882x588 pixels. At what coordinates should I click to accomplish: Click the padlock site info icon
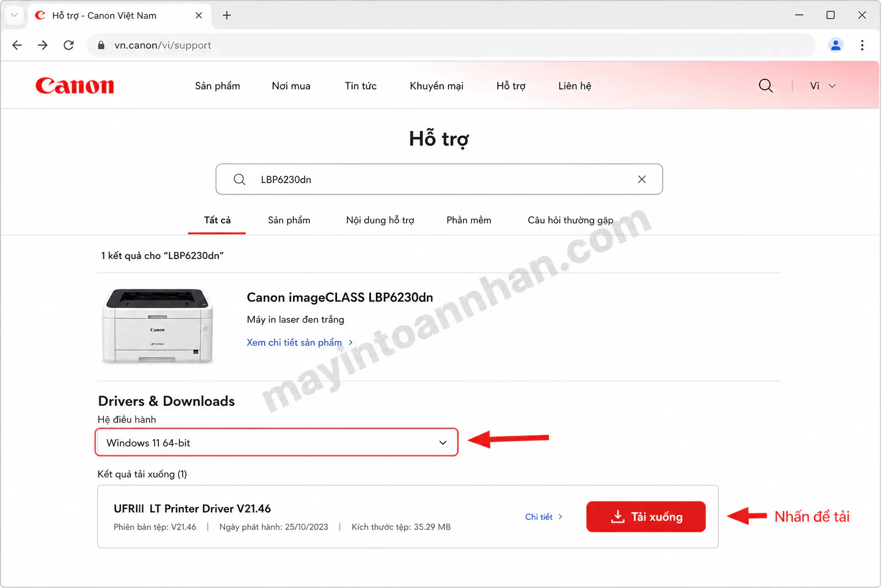tap(101, 45)
